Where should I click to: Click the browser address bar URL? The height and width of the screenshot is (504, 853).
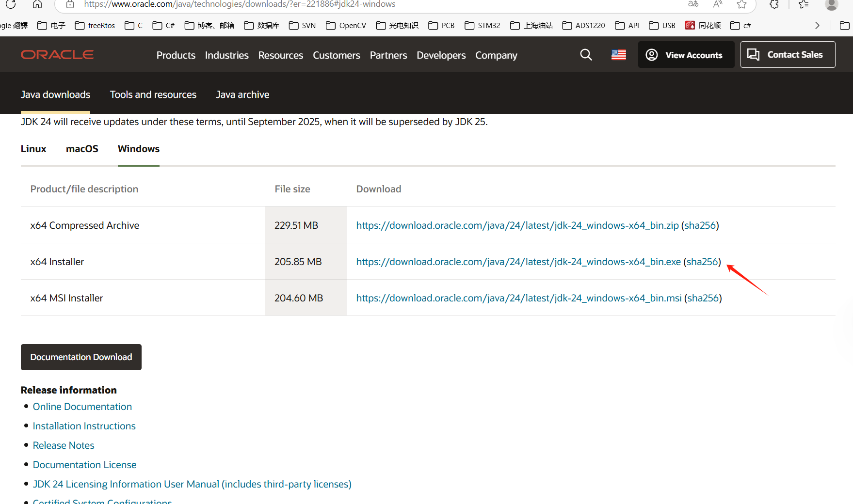point(240,4)
